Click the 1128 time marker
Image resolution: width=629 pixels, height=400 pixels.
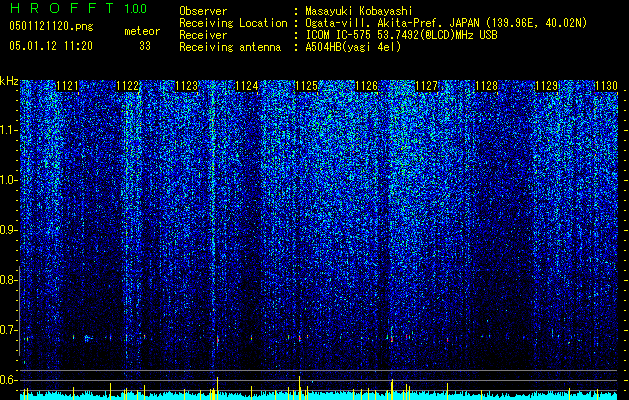(x=486, y=86)
